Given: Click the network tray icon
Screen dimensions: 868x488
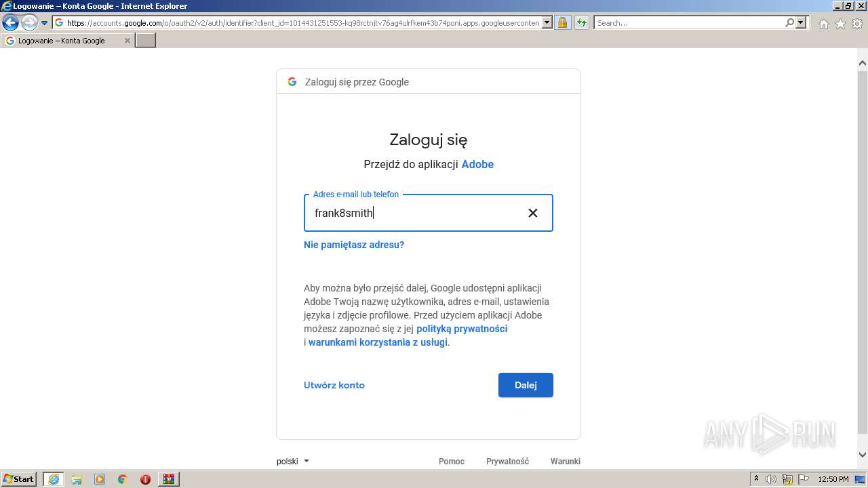Looking at the screenshot, I should 787,479.
